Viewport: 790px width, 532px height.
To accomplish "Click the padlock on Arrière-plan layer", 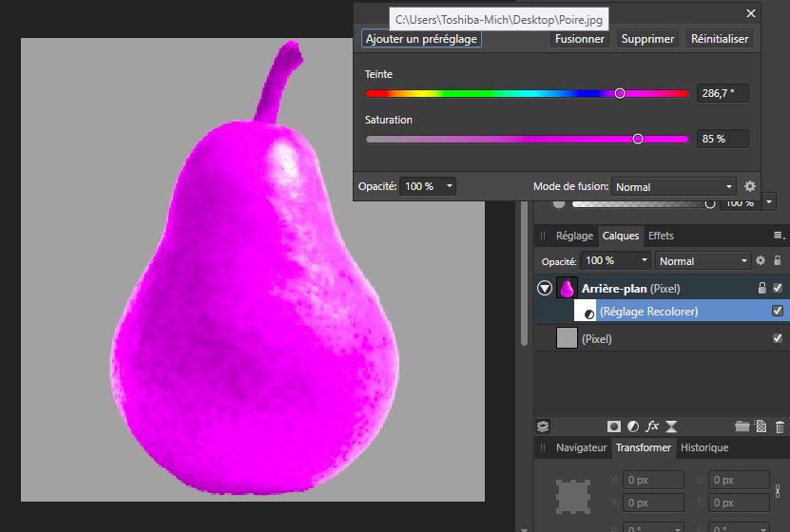I will tap(761, 288).
